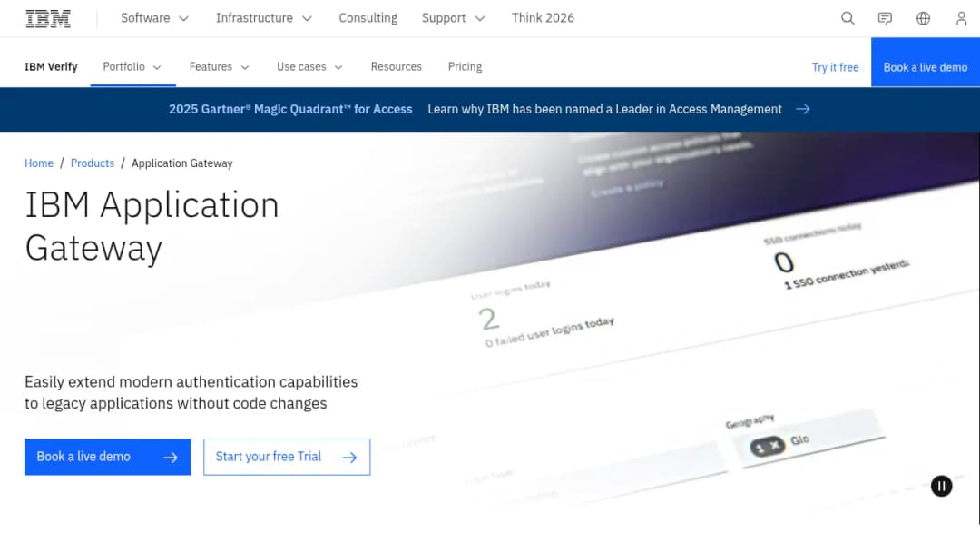Screen dimensions: 980x552
Task: Expand the Portfolio dropdown
Action: point(132,67)
